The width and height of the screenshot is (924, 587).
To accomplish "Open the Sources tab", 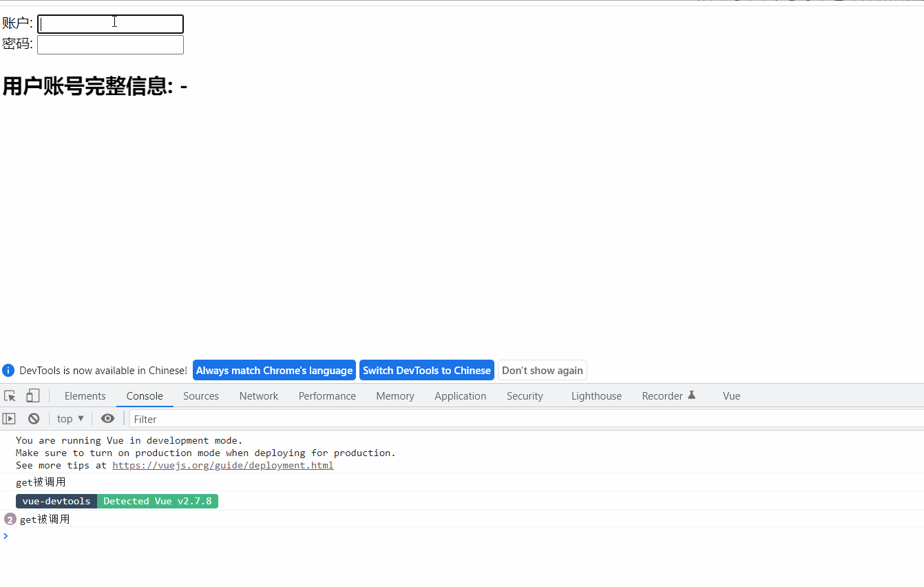I will (x=201, y=396).
